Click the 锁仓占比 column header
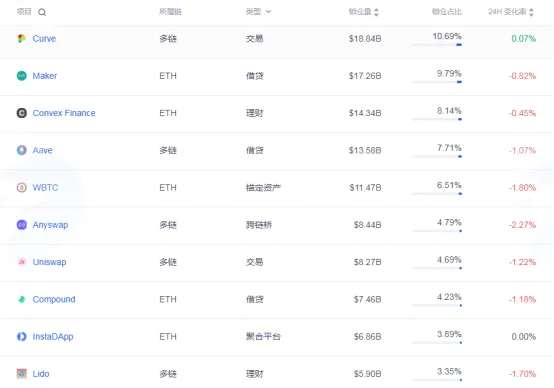The image size is (554, 388). point(447,12)
